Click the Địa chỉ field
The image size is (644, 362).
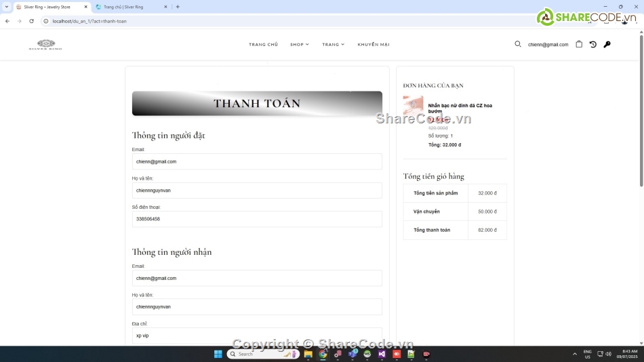tap(257, 336)
